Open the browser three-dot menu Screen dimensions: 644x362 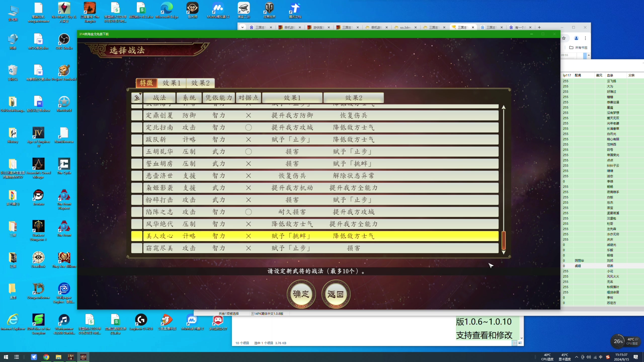click(x=585, y=38)
